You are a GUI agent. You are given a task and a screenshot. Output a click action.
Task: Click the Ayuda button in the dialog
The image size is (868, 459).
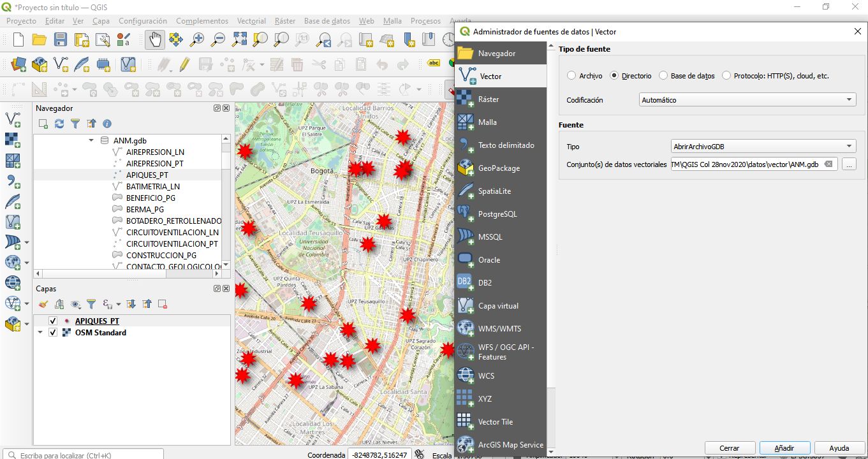click(840, 448)
